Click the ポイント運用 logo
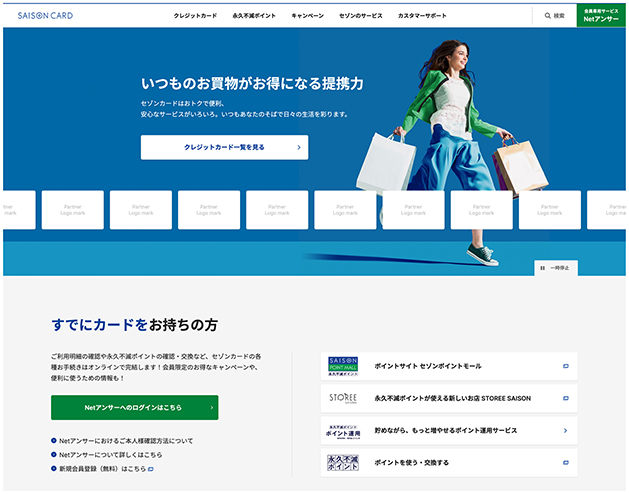Screen dimensions: 629x494 (x=343, y=432)
